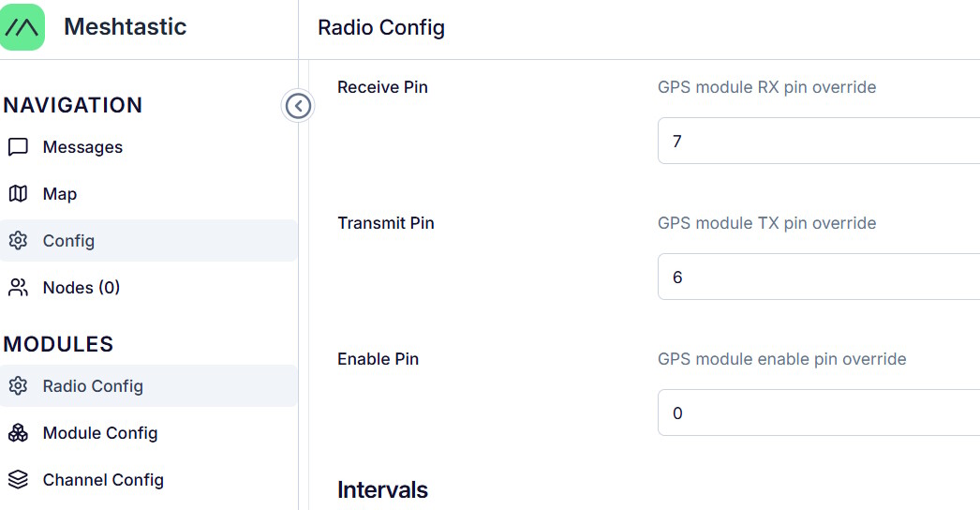The image size is (980, 510).
Task: Open Channel Config settings
Action: click(103, 480)
